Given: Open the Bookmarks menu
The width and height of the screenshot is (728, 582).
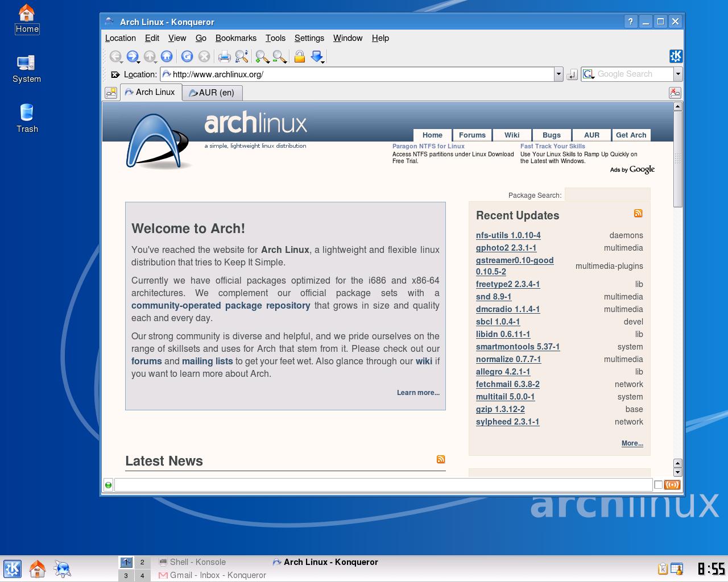Looking at the screenshot, I should click(236, 38).
